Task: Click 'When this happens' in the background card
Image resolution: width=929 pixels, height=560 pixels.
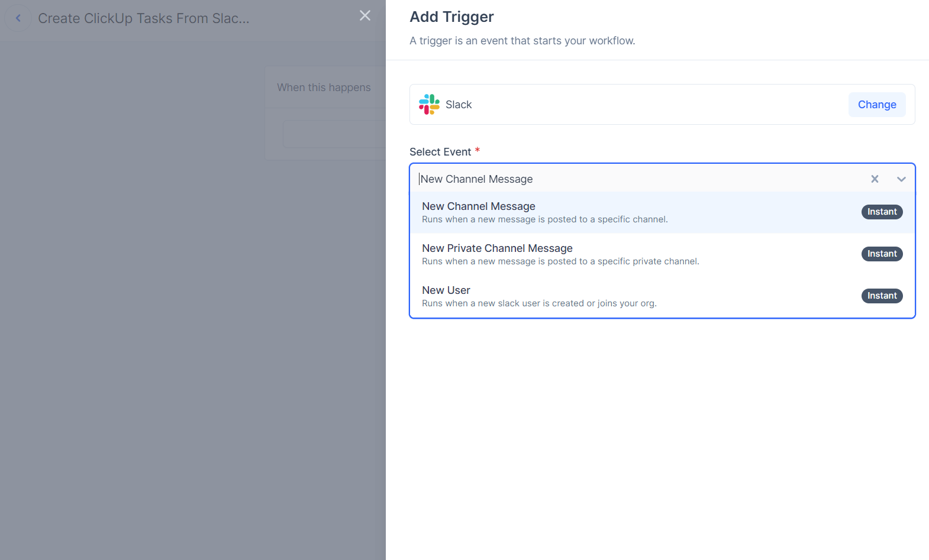Action: pos(324,88)
